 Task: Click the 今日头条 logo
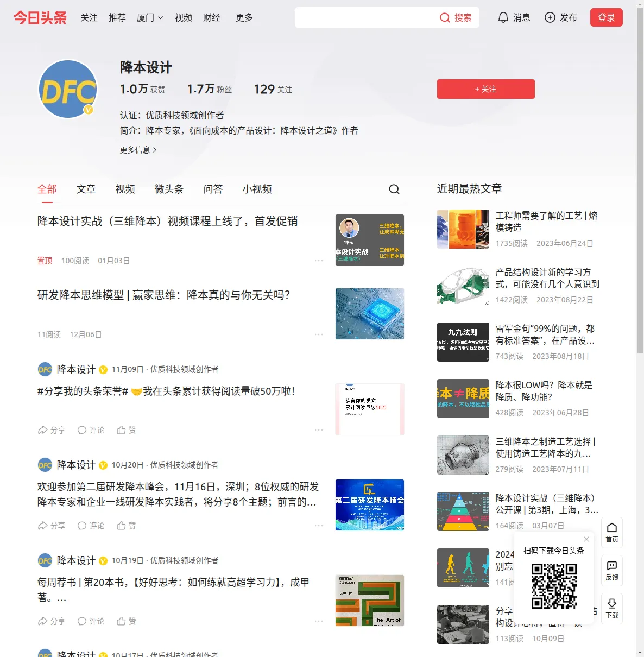pyautogui.click(x=40, y=17)
